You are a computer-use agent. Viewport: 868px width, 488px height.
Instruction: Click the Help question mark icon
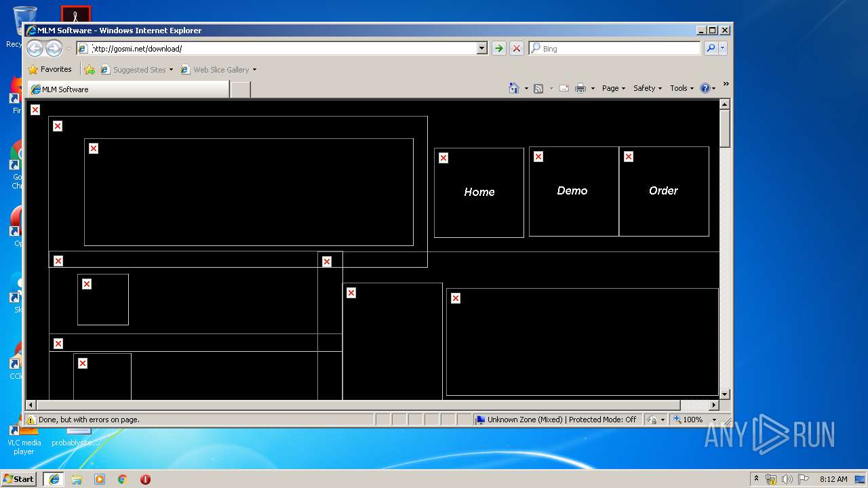pos(705,88)
